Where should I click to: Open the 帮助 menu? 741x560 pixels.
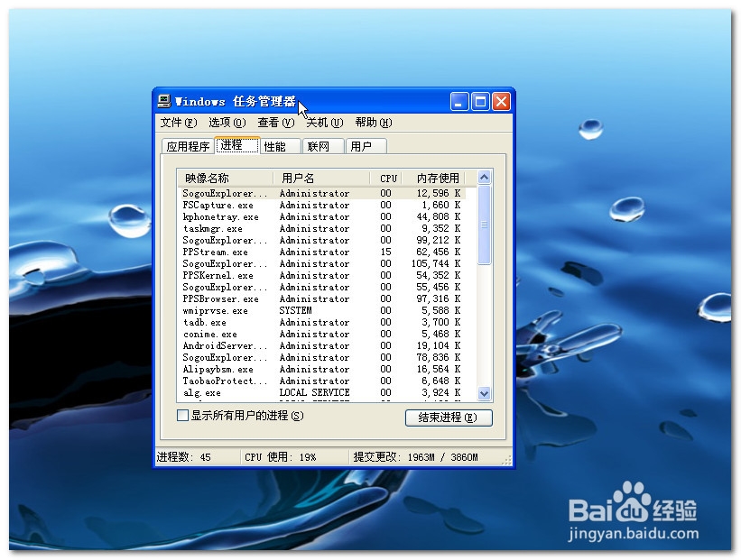click(x=371, y=123)
